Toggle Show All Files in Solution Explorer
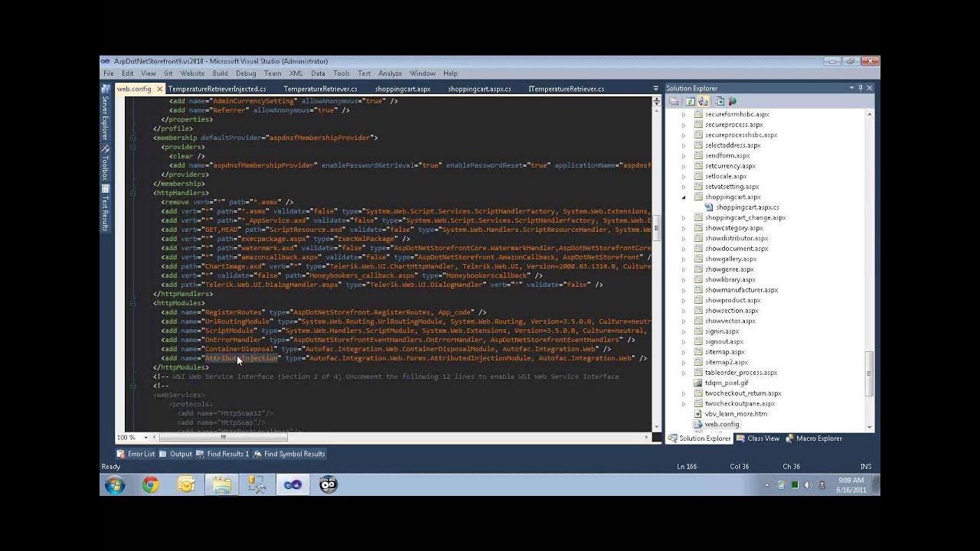The image size is (980, 551). (x=703, y=101)
